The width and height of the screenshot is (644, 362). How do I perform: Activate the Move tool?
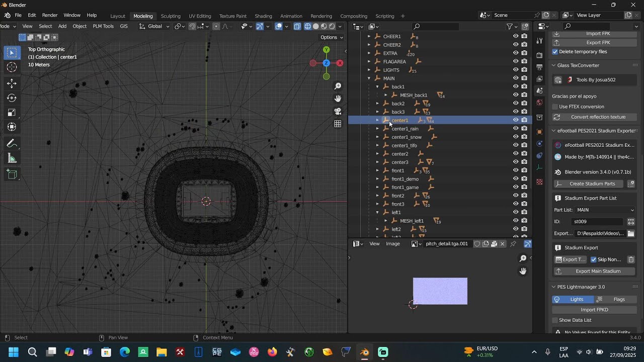[12, 83]
